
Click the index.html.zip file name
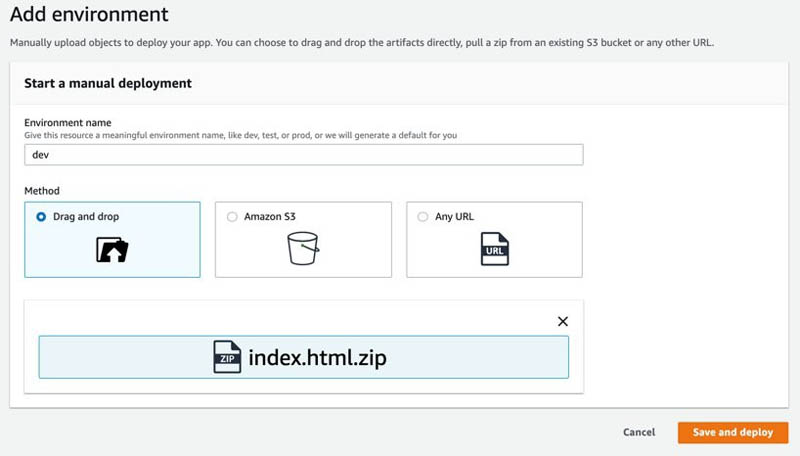point(317,358)
